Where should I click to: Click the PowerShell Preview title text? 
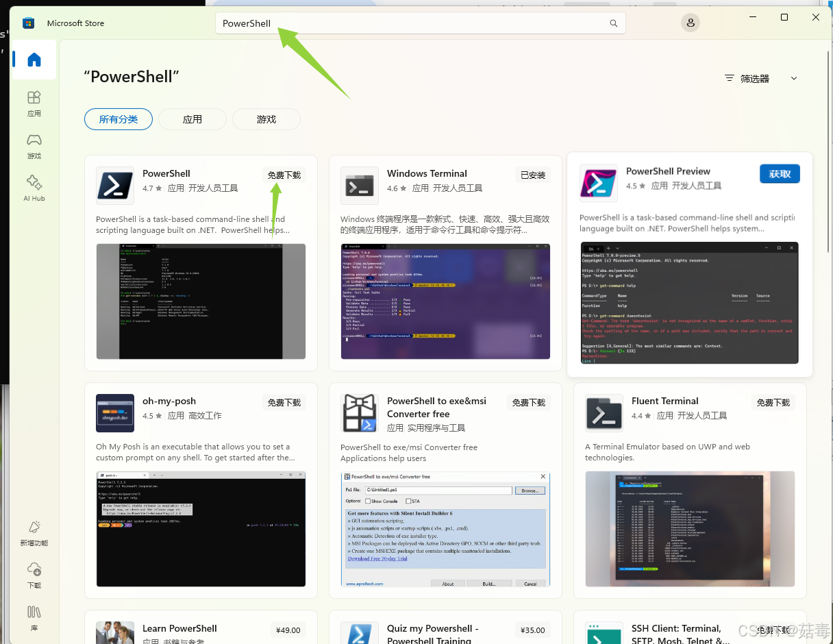(x=668, y=171)
